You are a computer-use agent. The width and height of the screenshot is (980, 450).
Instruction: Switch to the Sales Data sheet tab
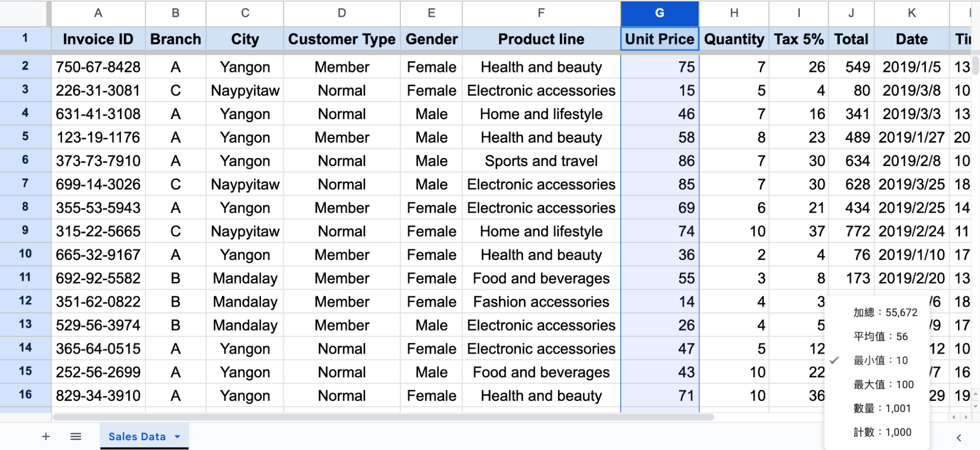tap(137, 436)
